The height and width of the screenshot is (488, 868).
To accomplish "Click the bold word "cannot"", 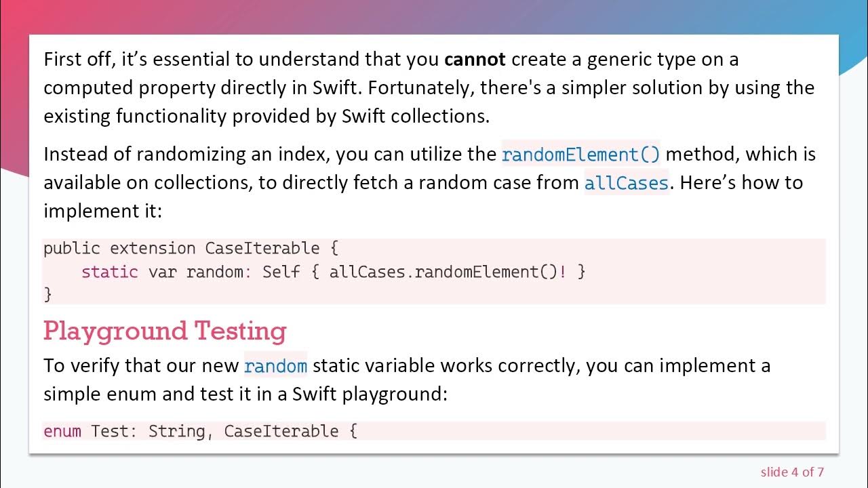I will [475, 60].
